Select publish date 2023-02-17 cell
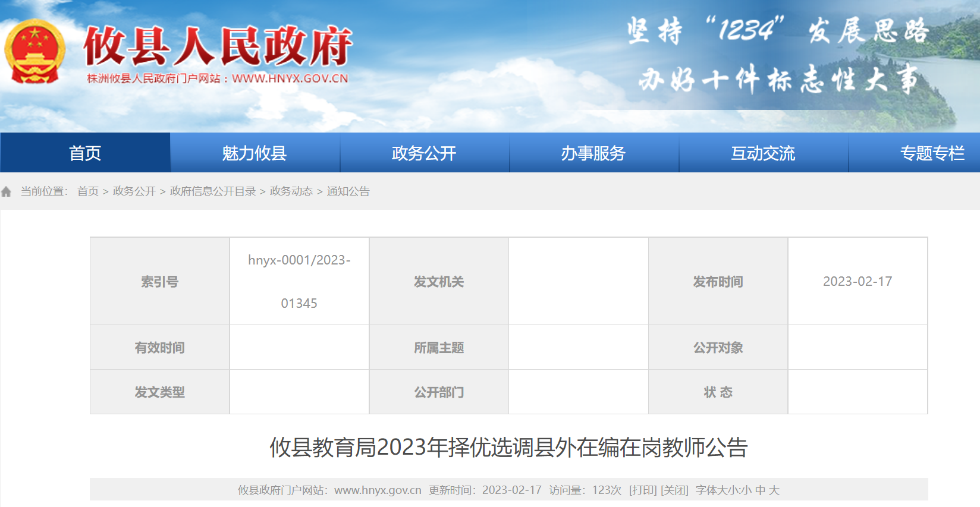Screen dimensions: 980x507 tap(857, 282)
